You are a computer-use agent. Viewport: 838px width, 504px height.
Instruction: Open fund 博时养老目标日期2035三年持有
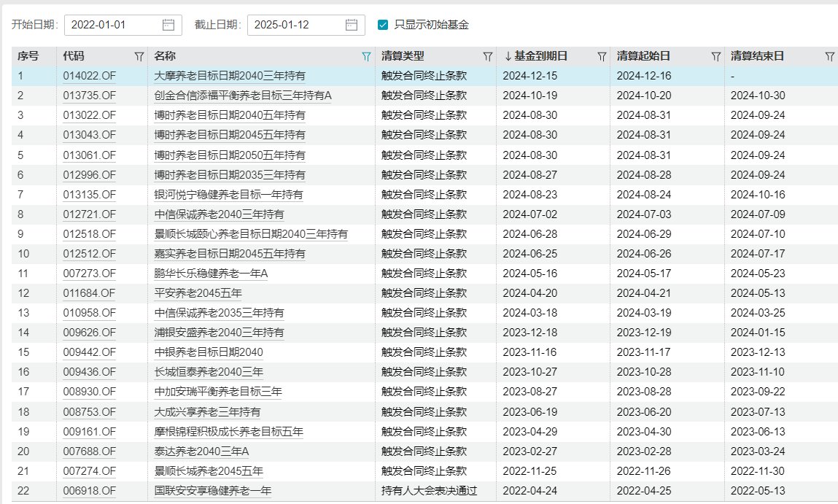(230, 175)
